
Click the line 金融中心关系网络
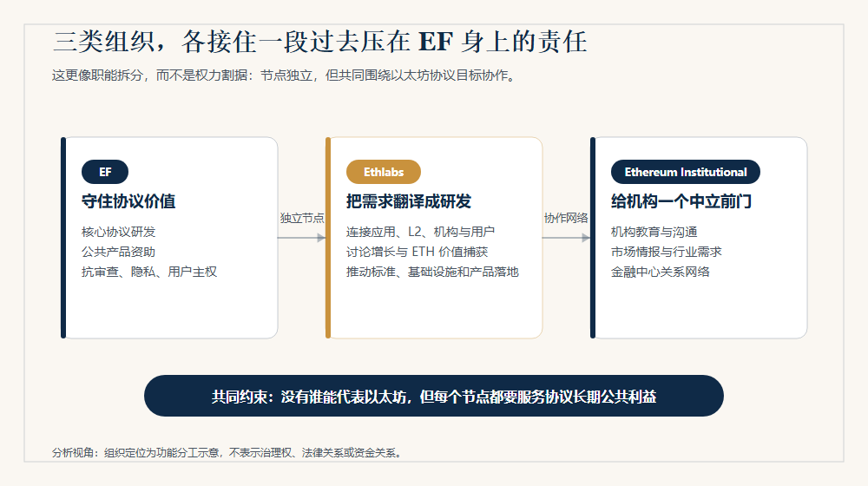tap(660, 272)
